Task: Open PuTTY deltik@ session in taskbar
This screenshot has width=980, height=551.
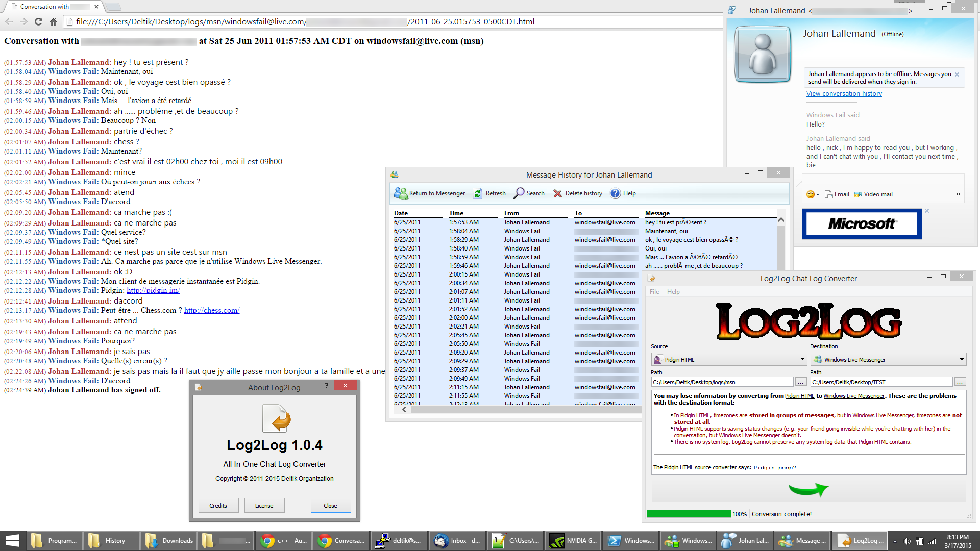Action: [400, 541]
